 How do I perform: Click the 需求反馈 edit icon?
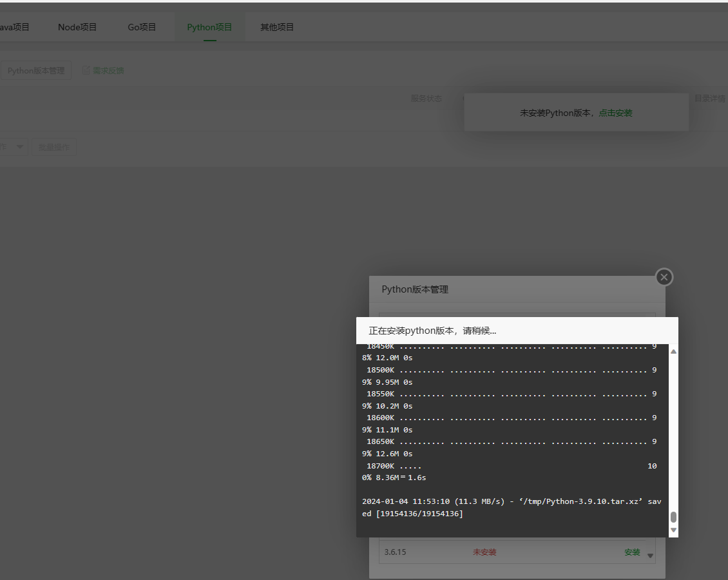(86, 70)
